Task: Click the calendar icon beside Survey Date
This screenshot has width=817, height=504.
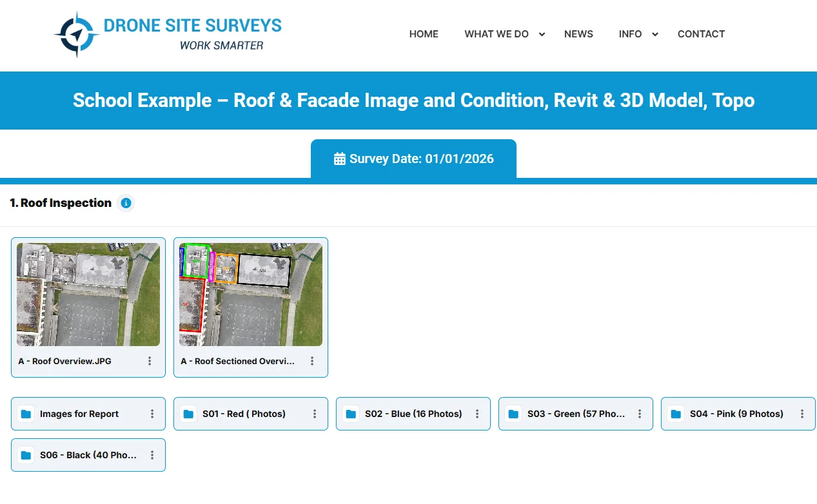Action: tap(339, 159)
